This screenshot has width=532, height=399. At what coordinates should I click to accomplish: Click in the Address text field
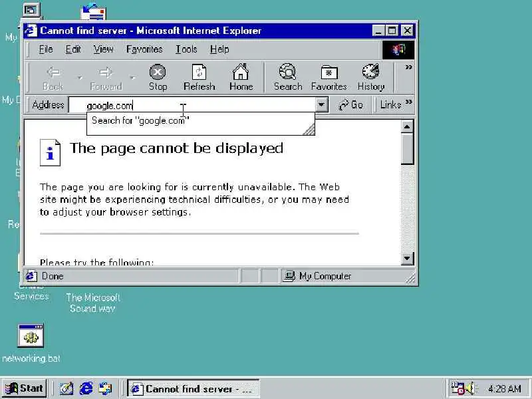pyautogui.click(x=192, y=105)
